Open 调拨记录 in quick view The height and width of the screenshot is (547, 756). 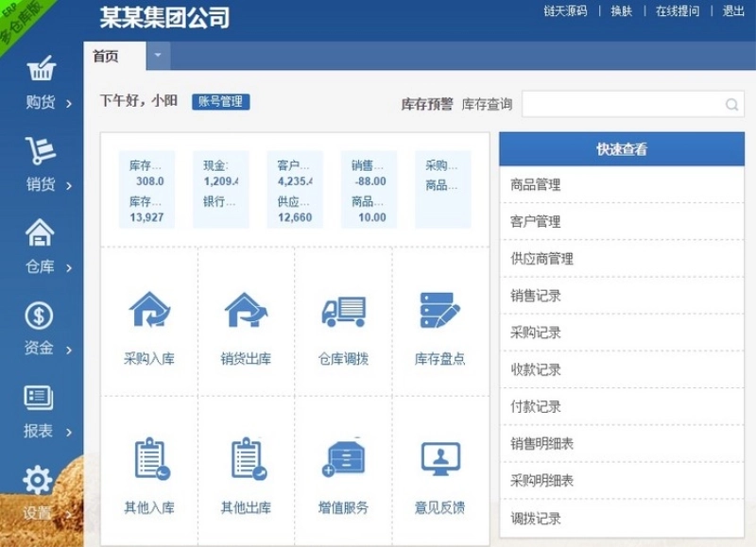coord(622,519)
